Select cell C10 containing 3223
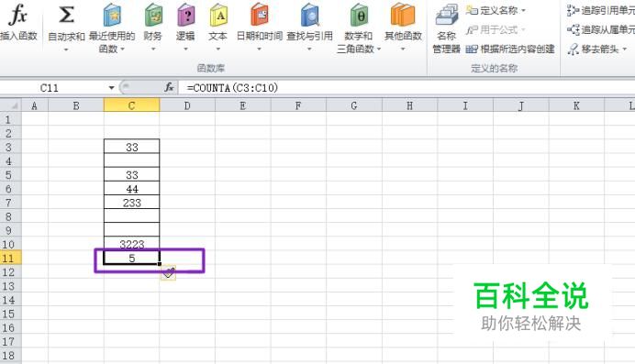The height and width of the screenshot is (364, 635). tap(131, 244)
